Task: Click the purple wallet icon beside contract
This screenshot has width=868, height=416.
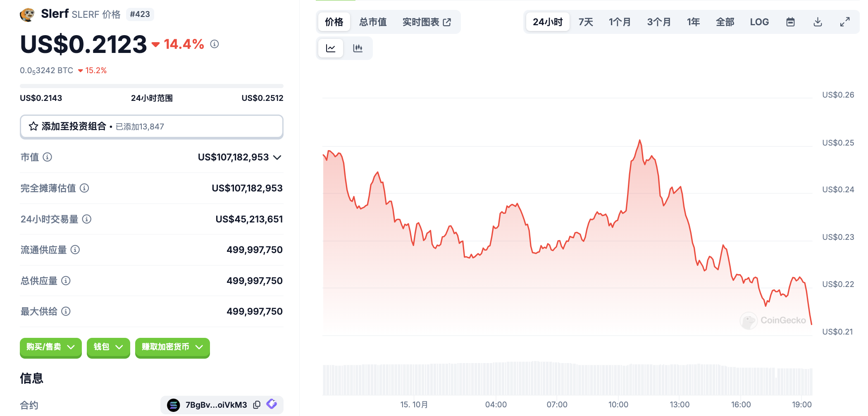Action: [272, 404]
